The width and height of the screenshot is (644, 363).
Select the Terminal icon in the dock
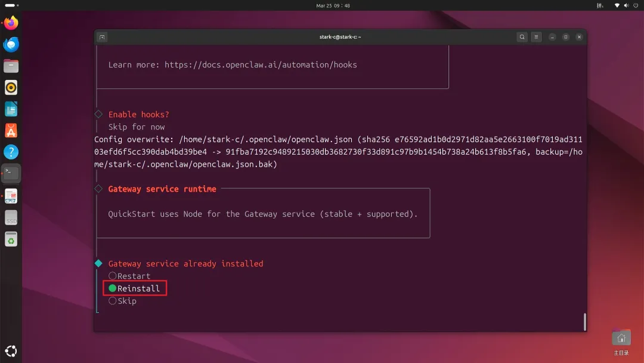click(x=11, y=174)
